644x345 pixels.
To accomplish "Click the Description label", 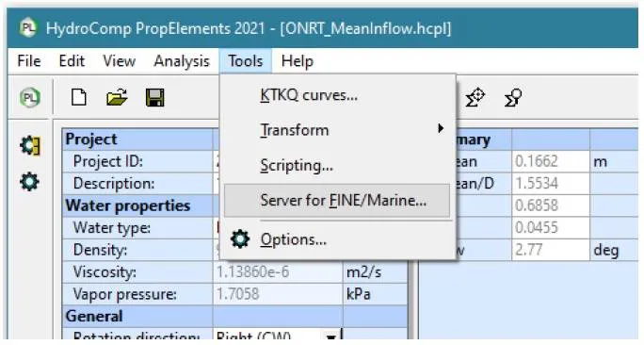I will [114, 184].
